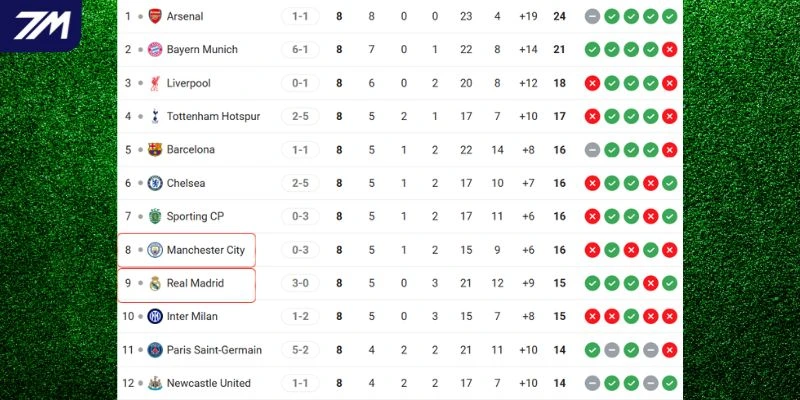Click the Newcastle United crest icon

click(x=155, y=383)
